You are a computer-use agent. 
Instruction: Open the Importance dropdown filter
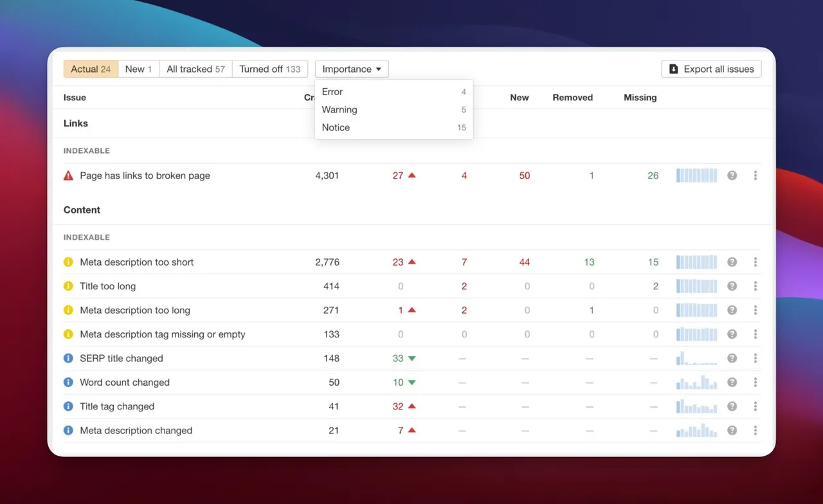click(352, 69)
